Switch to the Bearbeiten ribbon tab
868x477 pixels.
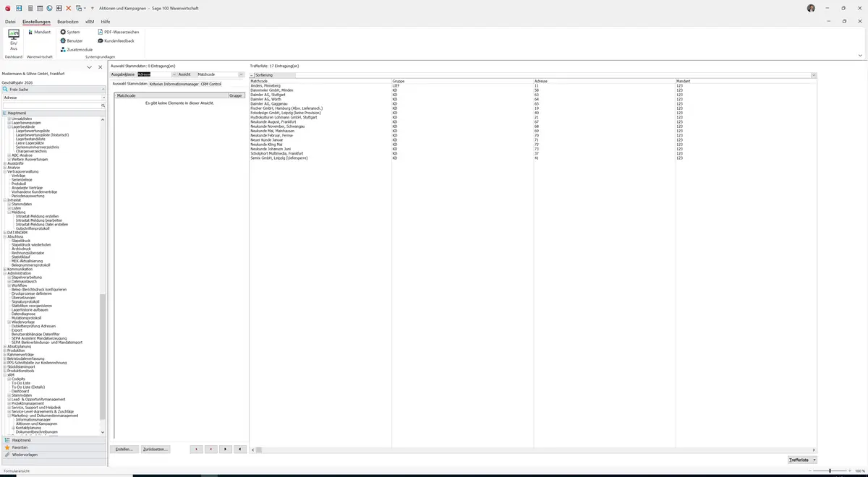click(68, 22)
